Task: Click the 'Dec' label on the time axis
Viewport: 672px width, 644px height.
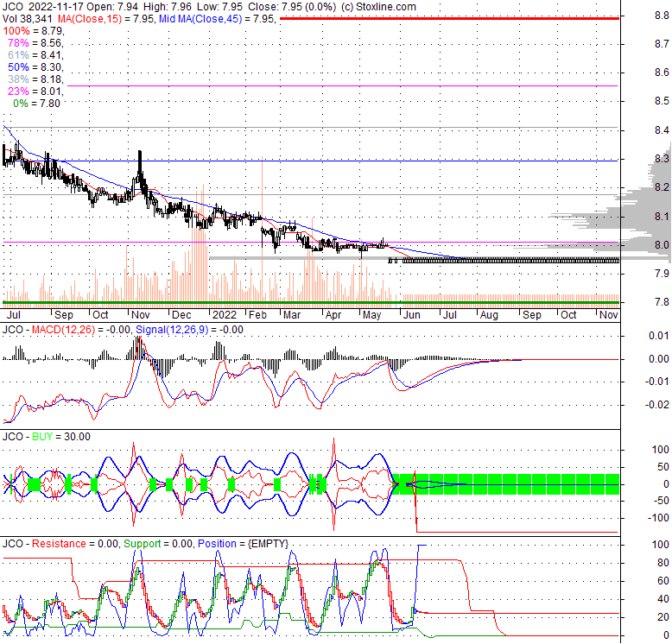Action: [x=181, y=315]
